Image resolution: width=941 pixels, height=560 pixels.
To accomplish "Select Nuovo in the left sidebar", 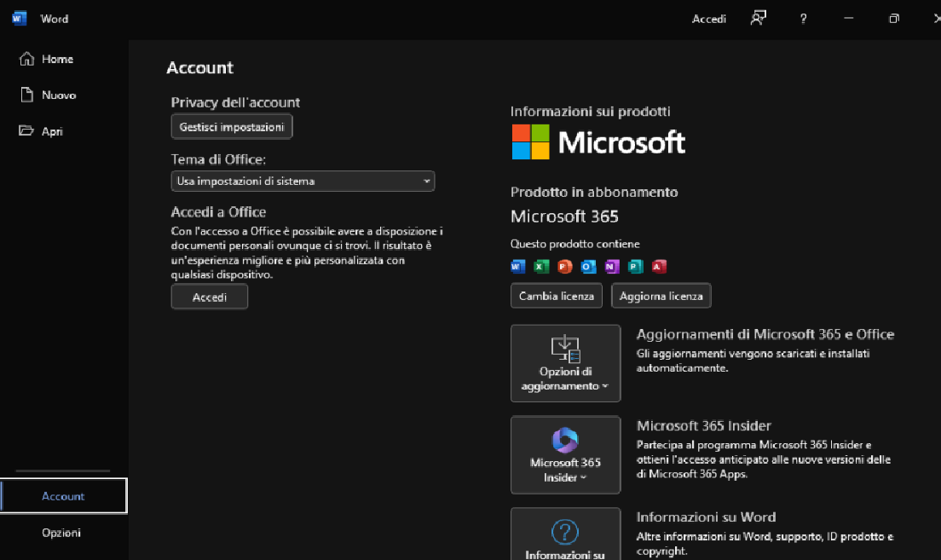I will pyautogui.click(x=64, y=95).
